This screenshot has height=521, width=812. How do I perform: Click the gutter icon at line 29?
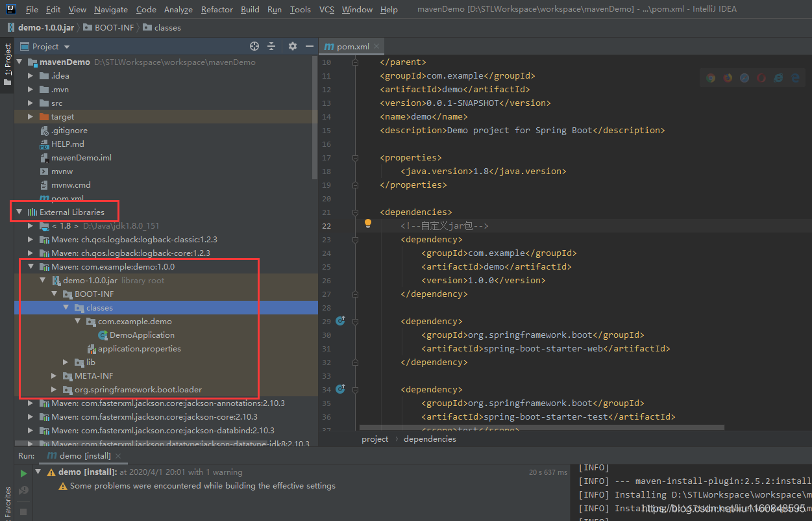pos(340,321)
